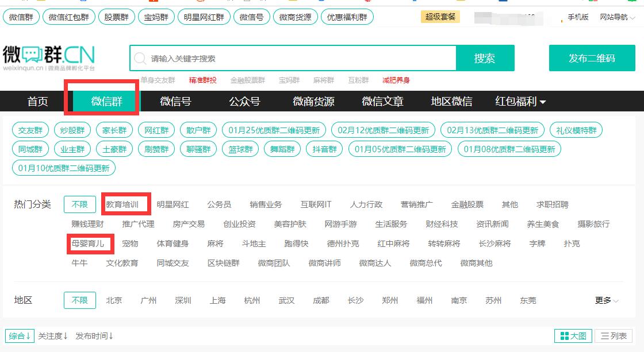Toggle the 综合 sort order
644x352 pixels.
[20, 335]
